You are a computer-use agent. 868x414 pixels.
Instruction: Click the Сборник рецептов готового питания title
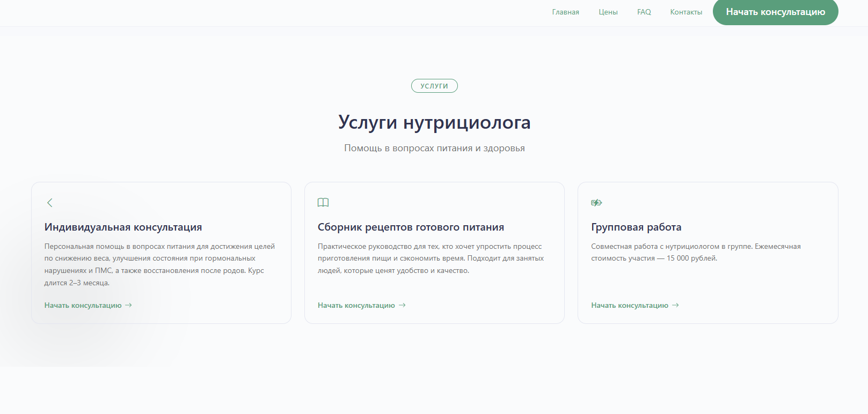[x=411, y=227]
